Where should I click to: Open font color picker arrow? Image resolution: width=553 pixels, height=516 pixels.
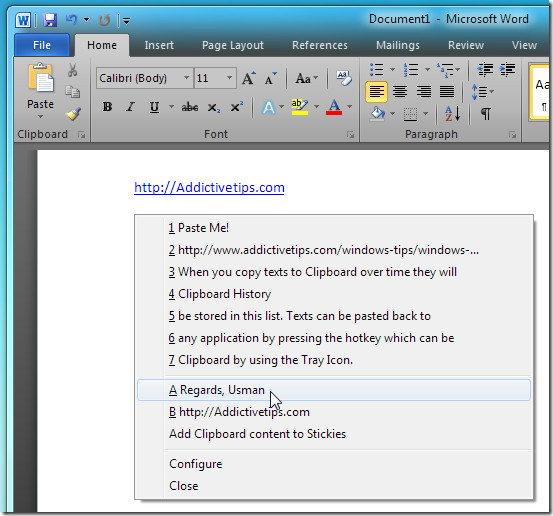pyautogui.click(x=350, y=107)
